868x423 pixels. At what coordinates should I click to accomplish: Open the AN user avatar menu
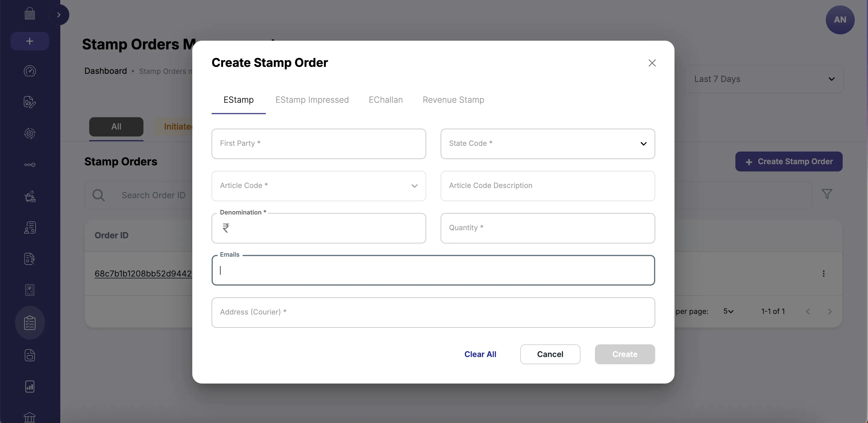pos(840,20)
